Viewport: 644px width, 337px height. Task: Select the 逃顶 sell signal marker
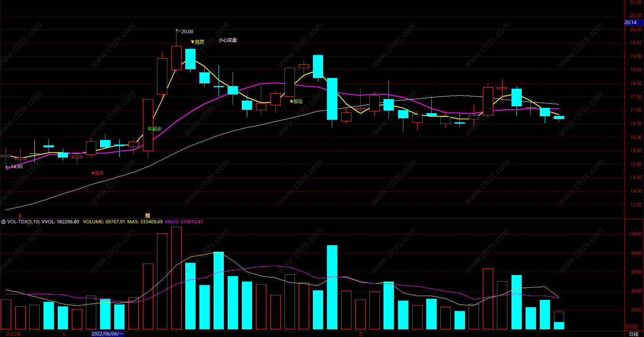(x=197, y=42)
